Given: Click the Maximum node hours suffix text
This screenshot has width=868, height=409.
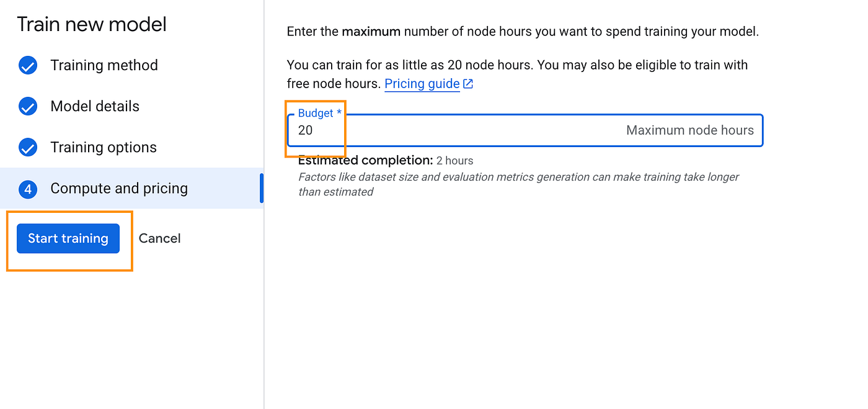Looking at the screenshot, I should pyautogui.click(x=690, y=130).
